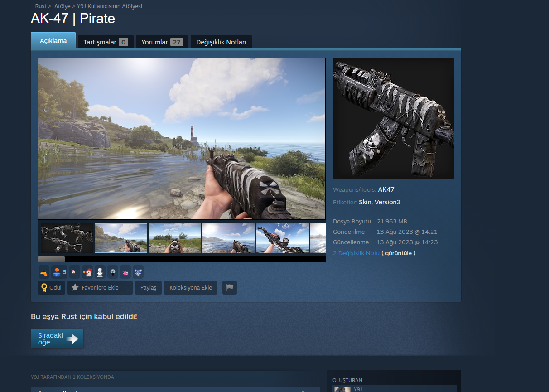549x392 pixels.
Task: Select fifth thumbnail with rifle inspection view
Action: coord(283,238)
